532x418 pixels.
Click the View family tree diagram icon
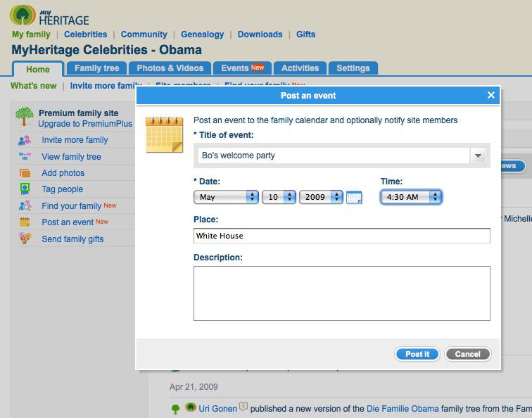pos(25,156)
